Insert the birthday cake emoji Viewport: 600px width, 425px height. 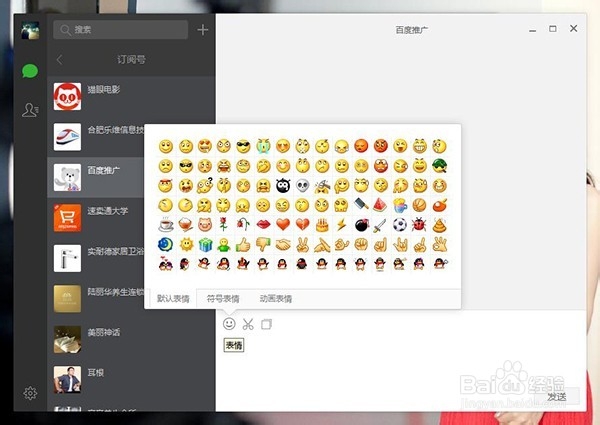[x=322, y=225]
